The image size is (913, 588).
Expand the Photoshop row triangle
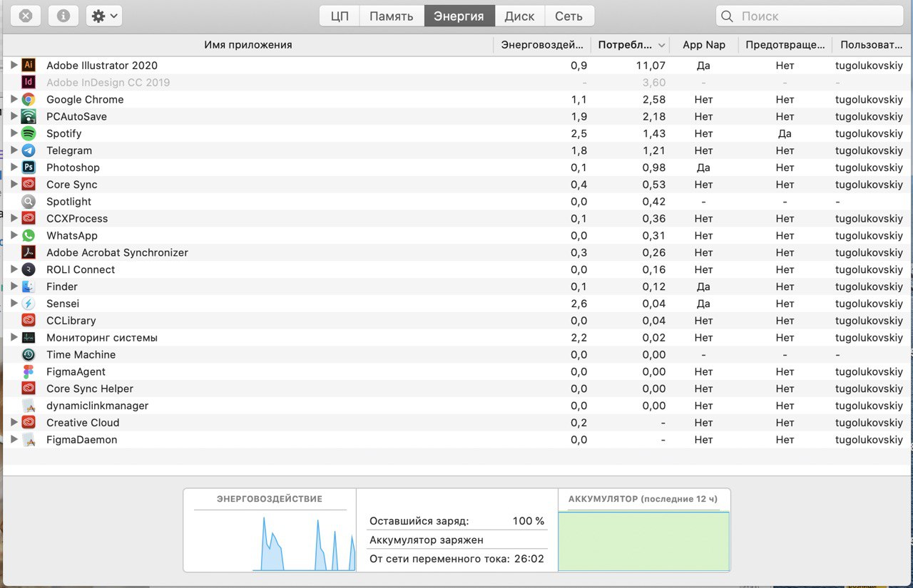coord(14,167)
